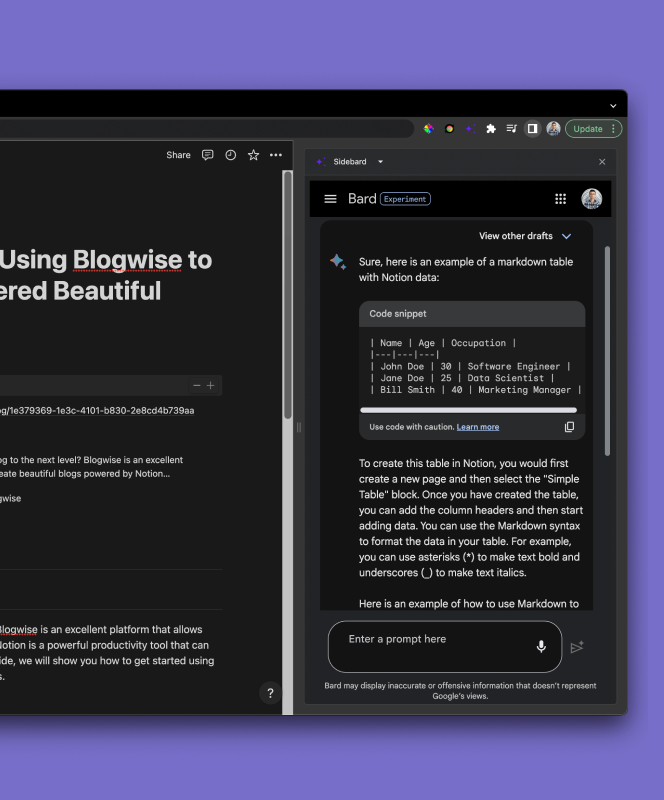Expand the Sidebard panel dropdown arrow
The width and height of the screenshot is (664, 800).
[380, 162]
